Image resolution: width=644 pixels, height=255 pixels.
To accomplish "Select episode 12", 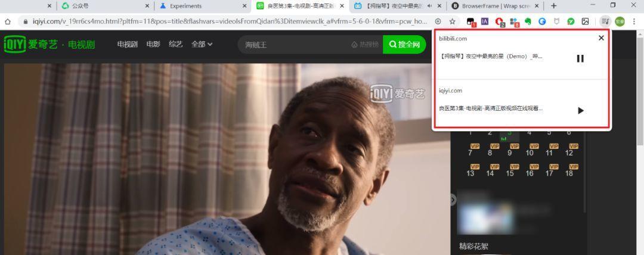I will click(x=569, y=153).
